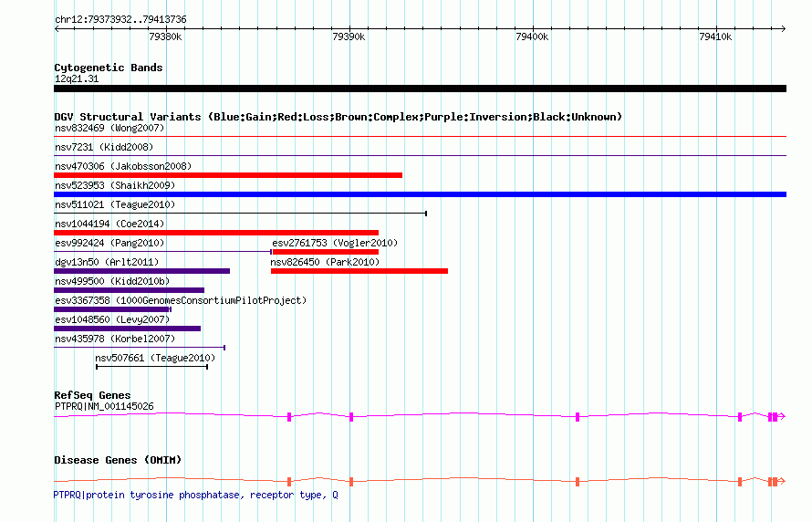
Task: Click the red loss bar of nsv826450
Action: pos(359,271)
